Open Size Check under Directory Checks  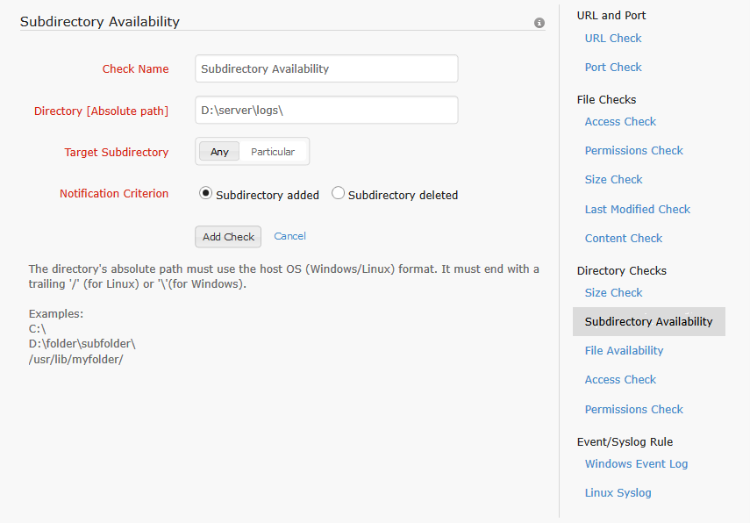point(613,293)
